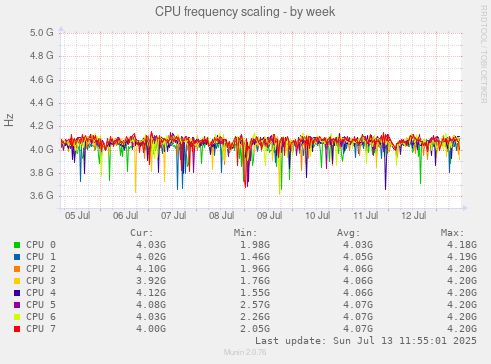Click CPU 1 current value 4.02G

[x=151, y=257]
